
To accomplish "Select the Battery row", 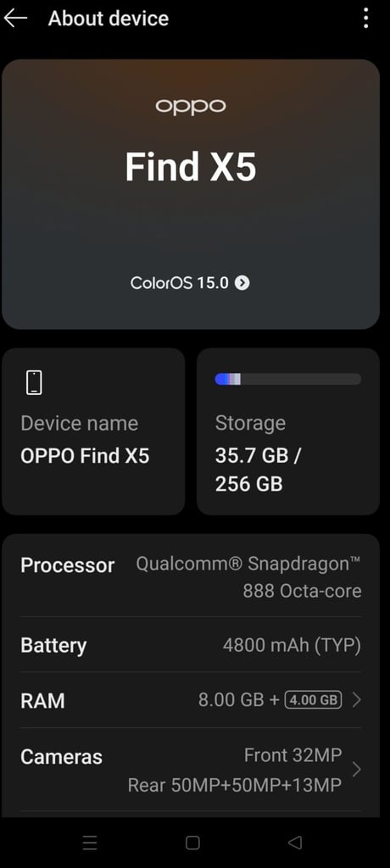I will click(x=191, y=645).
